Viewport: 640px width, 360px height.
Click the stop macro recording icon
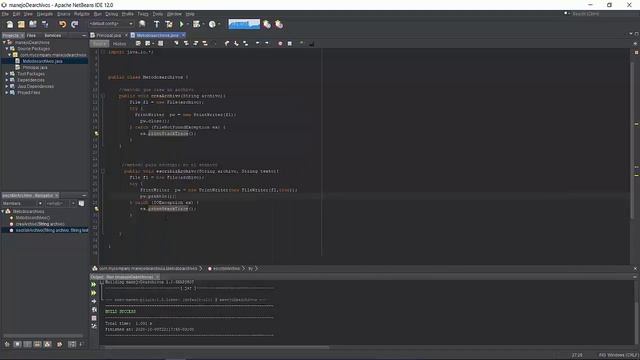tap(290, 43)
